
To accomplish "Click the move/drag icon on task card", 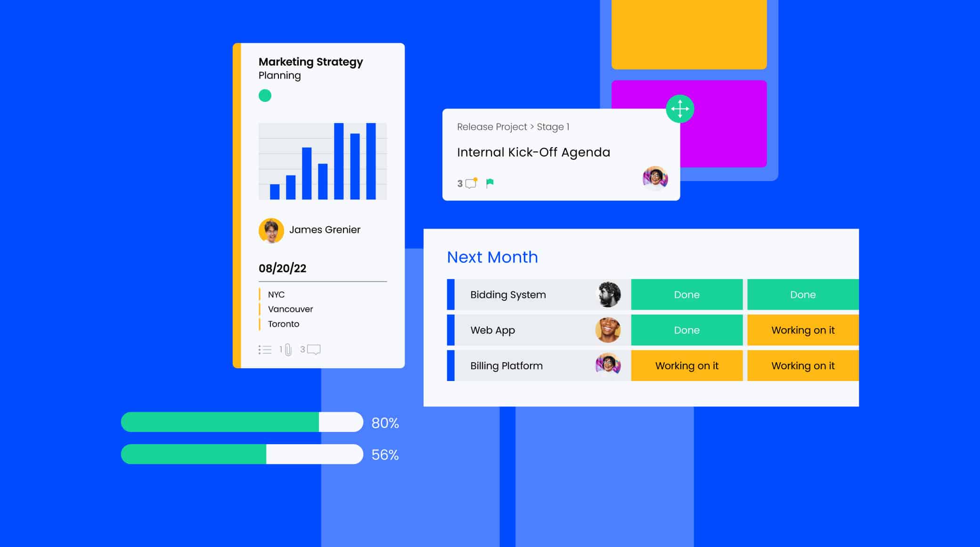I will click(680, 109).
